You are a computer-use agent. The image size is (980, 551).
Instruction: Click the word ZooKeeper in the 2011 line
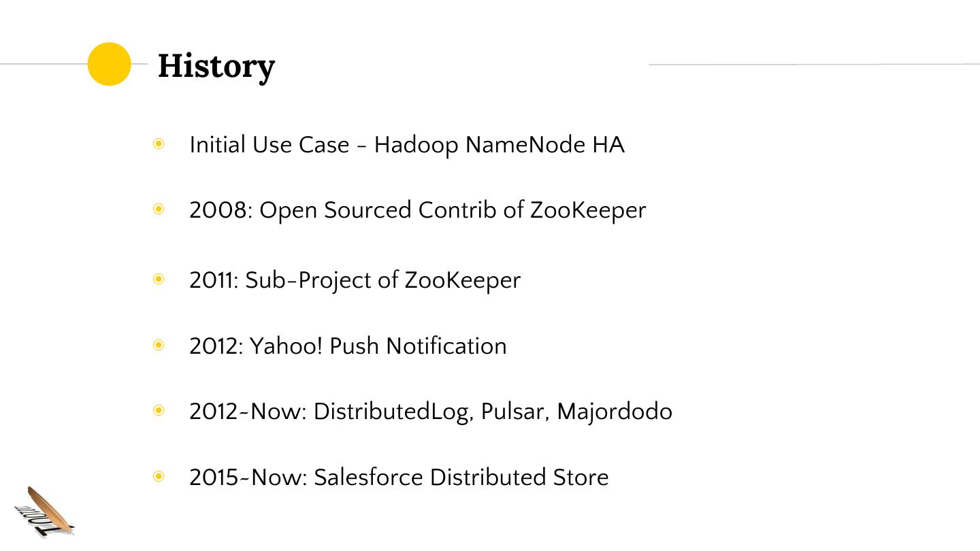click(x=463, y=280)
